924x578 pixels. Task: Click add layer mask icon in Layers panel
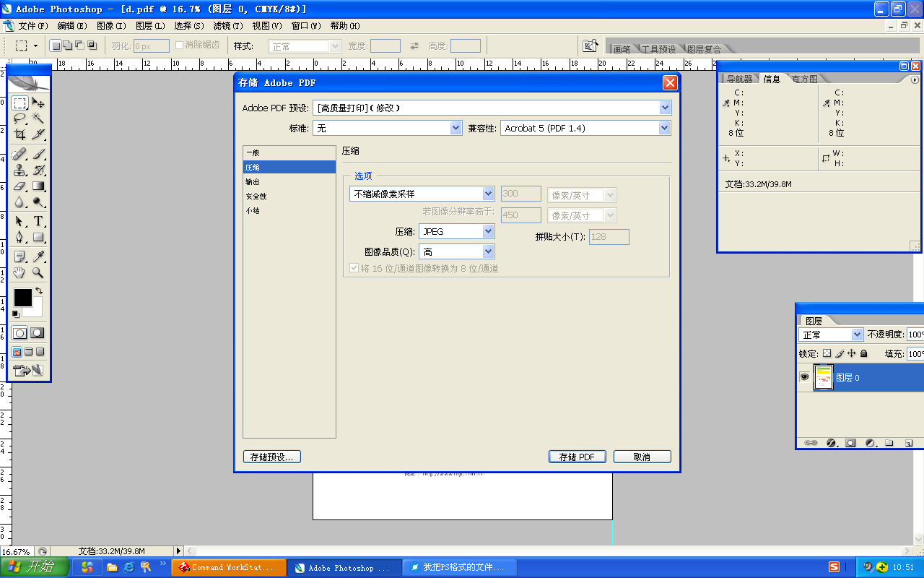[x=850, y=443]
